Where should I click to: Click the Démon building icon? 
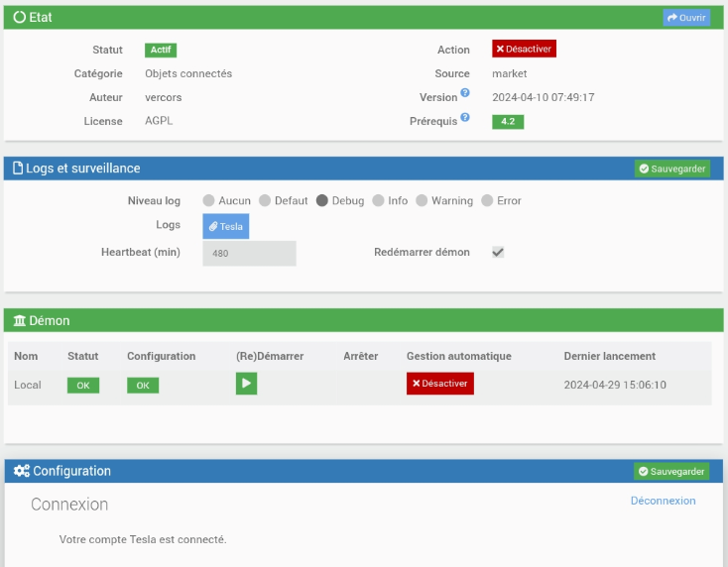pyautogui.click(x=20, y=320)
